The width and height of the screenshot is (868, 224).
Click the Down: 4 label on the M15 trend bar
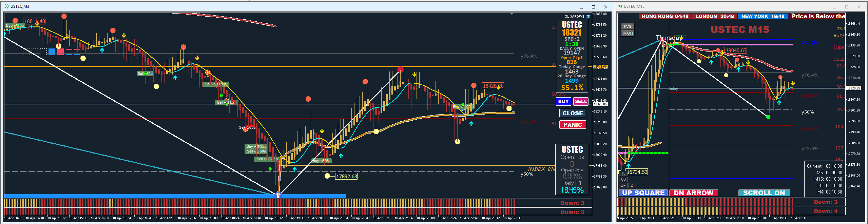(826, 211)
